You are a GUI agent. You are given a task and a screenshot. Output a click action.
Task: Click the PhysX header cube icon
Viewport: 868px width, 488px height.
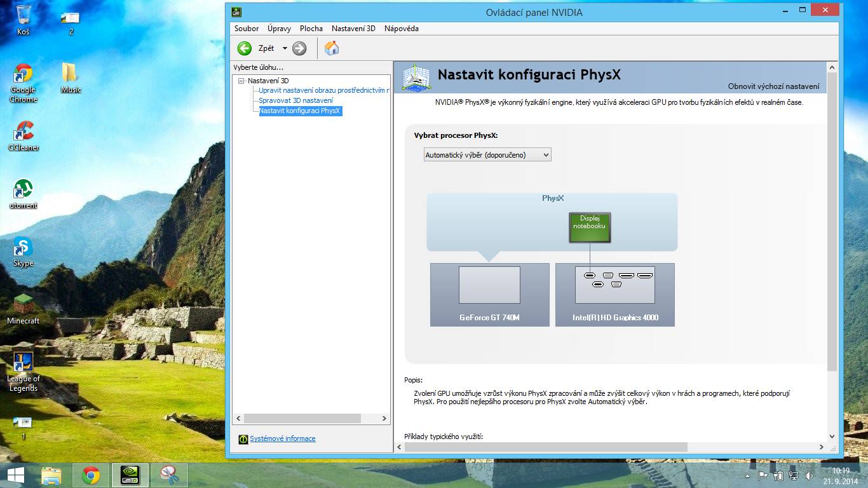click(x=416, y=77)
